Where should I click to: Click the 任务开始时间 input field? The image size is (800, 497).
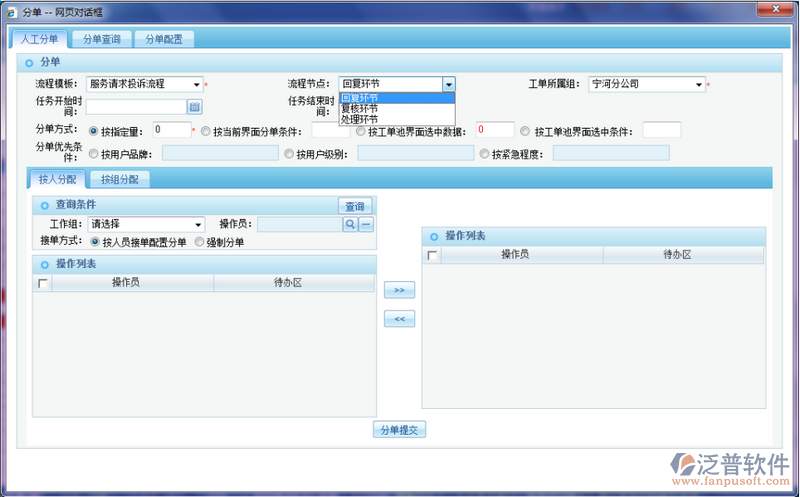pyautogui.click(x=136, y=107)
